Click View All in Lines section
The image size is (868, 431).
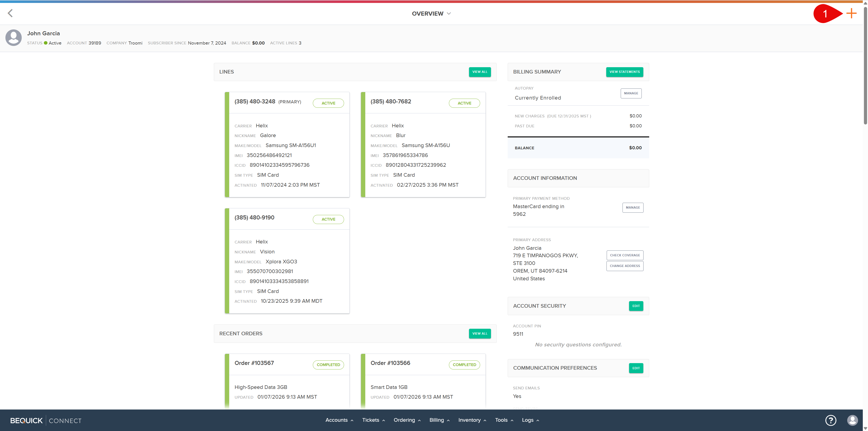pos(479,72)
